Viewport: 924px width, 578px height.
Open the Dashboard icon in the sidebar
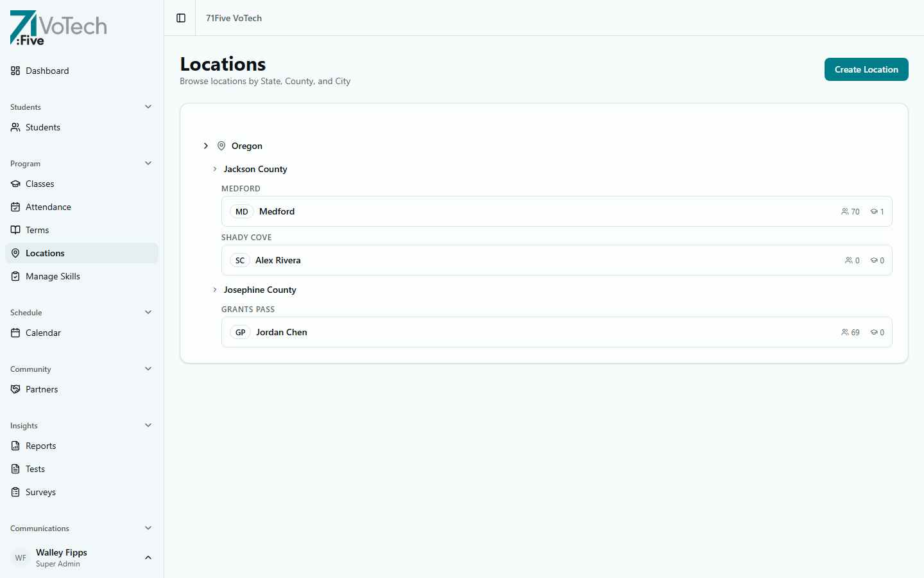(15, 71)
